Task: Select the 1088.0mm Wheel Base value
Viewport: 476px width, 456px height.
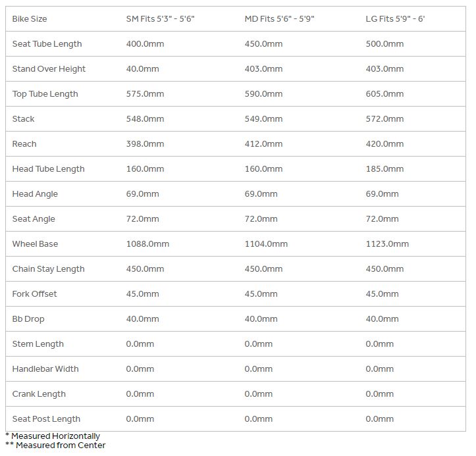Action: click(147, 244)
